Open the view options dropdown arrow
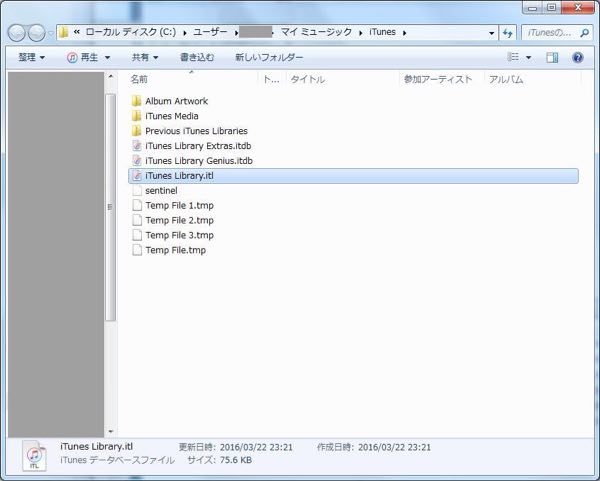600x481 pixels. [528, 57]
